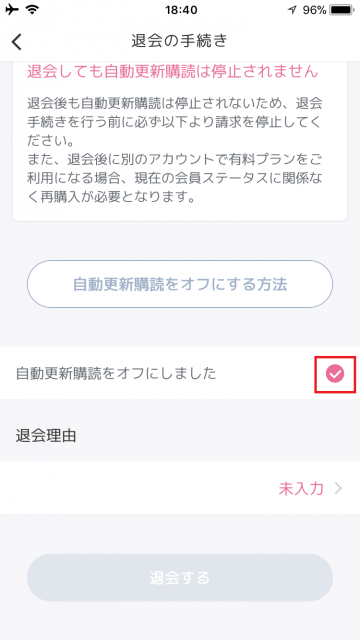Tap the battery icon in status bar

pyautogui.click(x=342, y=10)
